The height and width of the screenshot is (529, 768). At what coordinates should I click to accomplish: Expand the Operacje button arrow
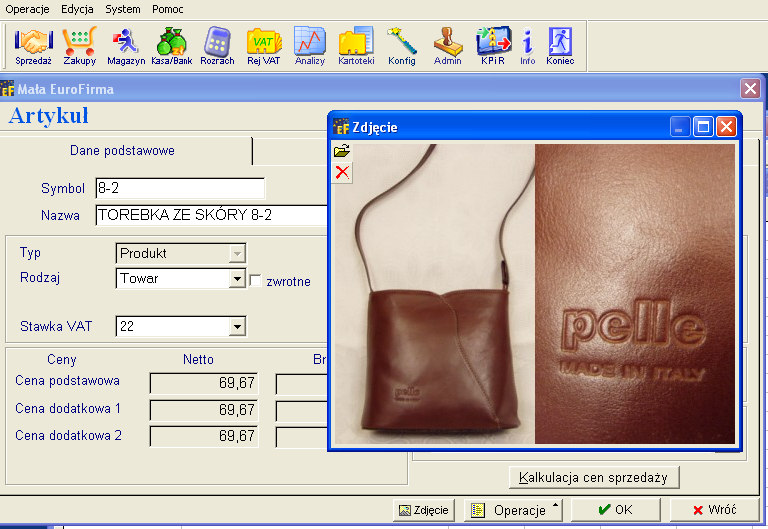click(555, 504)
